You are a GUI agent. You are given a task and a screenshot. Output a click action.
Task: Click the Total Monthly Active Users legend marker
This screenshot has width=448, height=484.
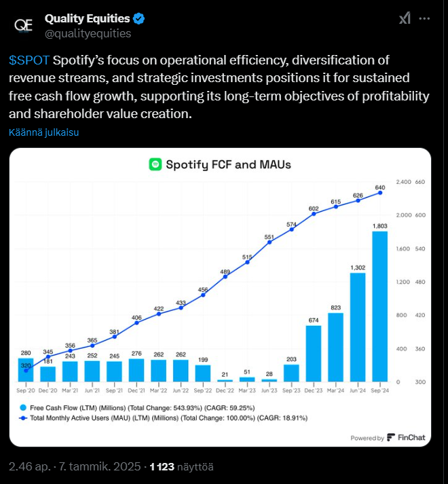tap(23, 418)
